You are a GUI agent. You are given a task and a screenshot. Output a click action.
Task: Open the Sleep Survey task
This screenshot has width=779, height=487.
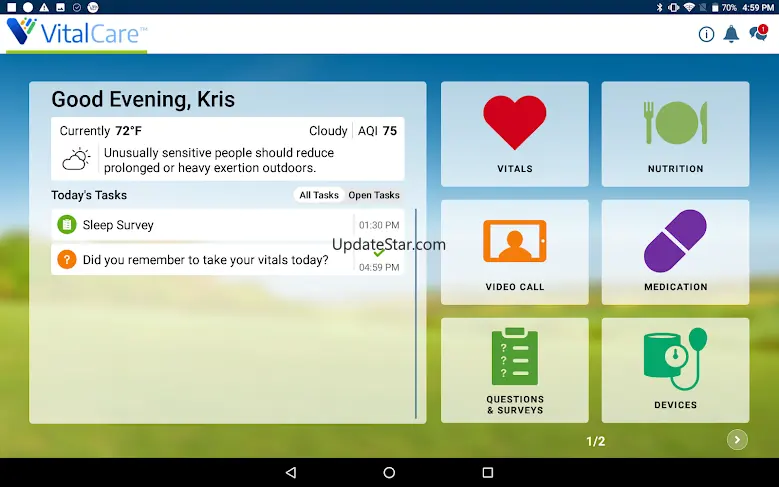[x=200, y=225]
